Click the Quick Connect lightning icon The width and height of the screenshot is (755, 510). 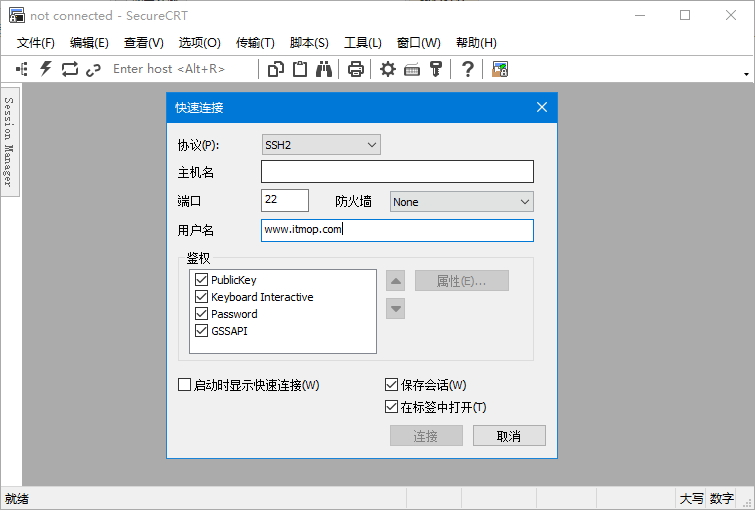click(x=46, y=69)
